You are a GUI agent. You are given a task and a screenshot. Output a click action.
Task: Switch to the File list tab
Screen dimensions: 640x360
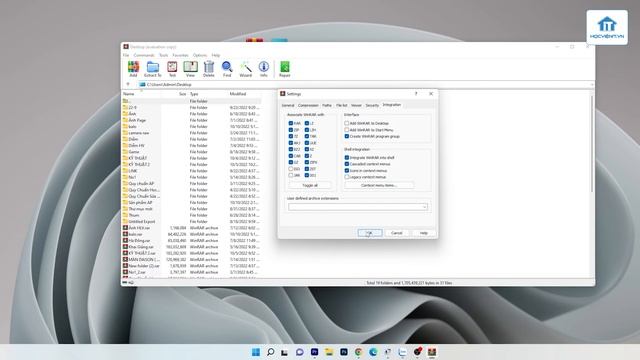pyautogui.click(x=342, y=105)
